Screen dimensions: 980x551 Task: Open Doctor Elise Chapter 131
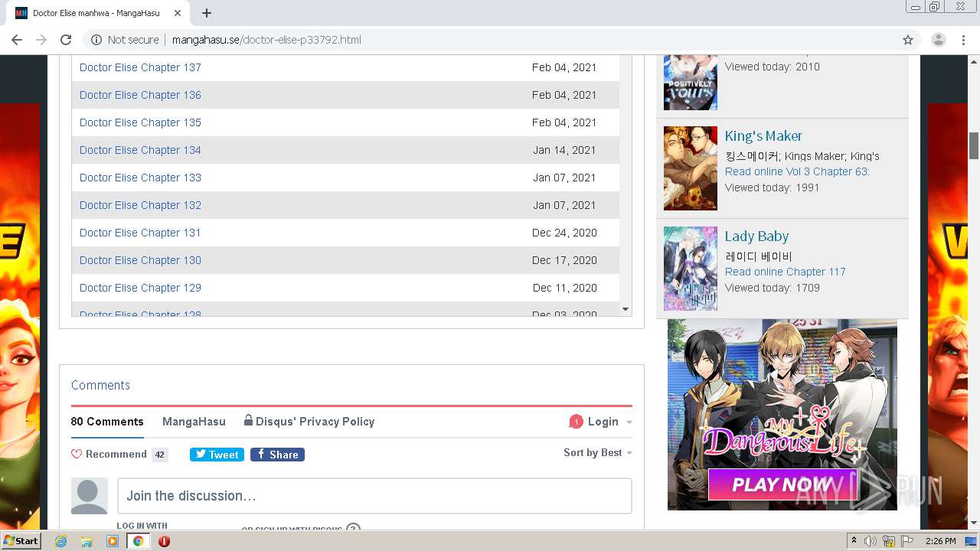(x=140, y=233)
